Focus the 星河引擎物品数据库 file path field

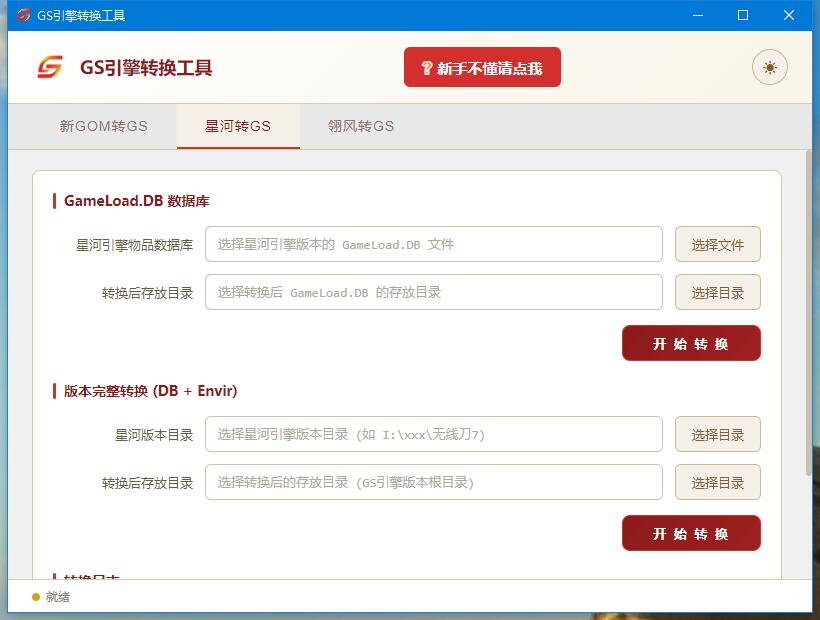click(x=434, y=244)
